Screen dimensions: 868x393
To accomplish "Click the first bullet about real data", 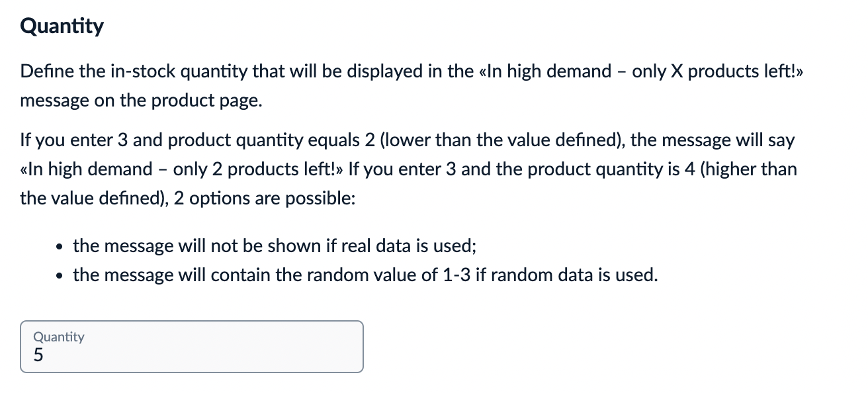I will tap(275, 246).
